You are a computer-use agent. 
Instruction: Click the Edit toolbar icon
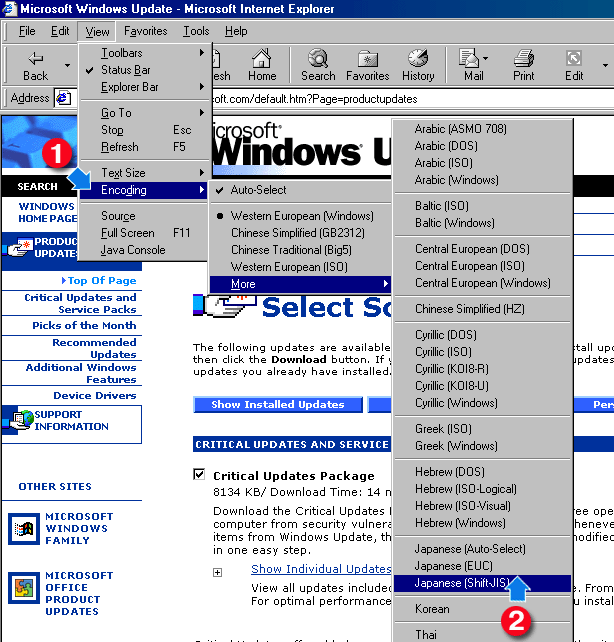[x=574, y=58]
